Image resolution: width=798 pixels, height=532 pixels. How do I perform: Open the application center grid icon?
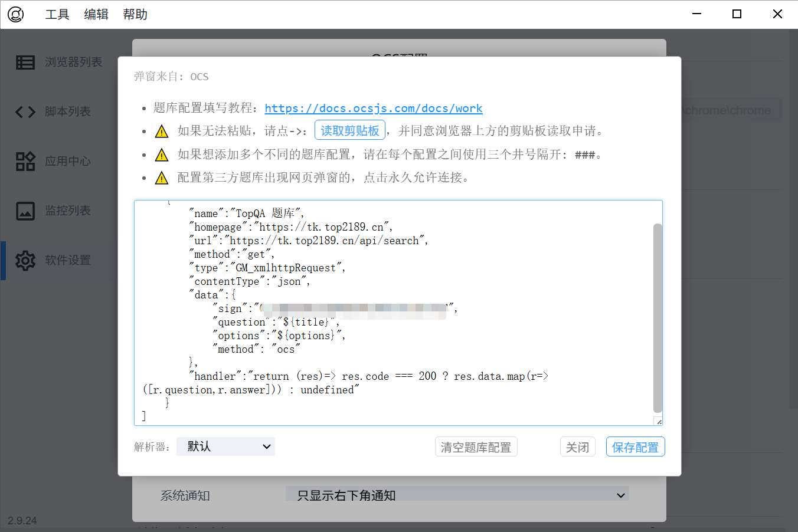(x=25, y=161)
